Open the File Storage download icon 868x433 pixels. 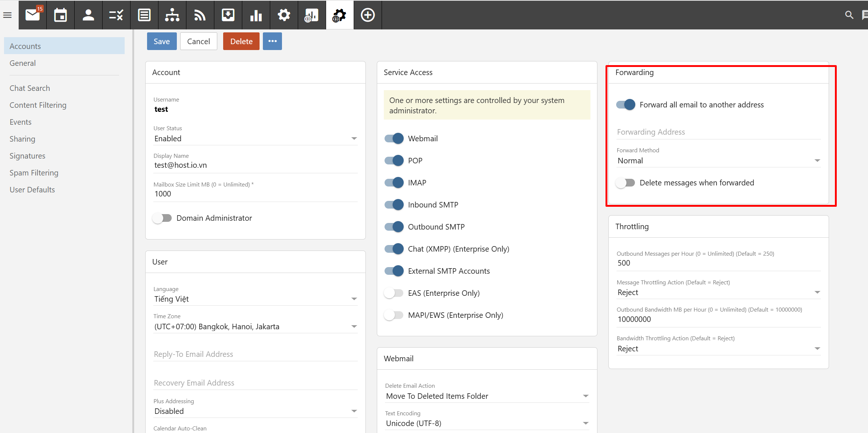coord(228,15)
